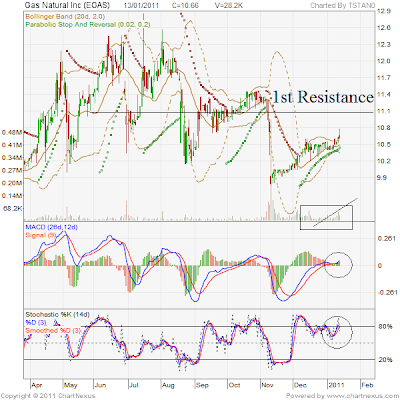Click the Signal (9) legend label
Screen dimensions: 400x400
pyautogui.click(x=41, y=235)
